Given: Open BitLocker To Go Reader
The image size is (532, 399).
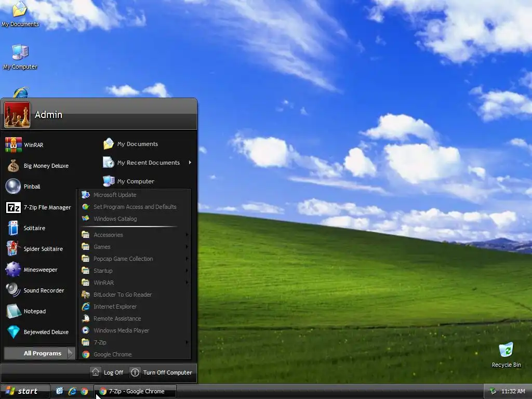Looking at the screenshot, I should [135, 295].
